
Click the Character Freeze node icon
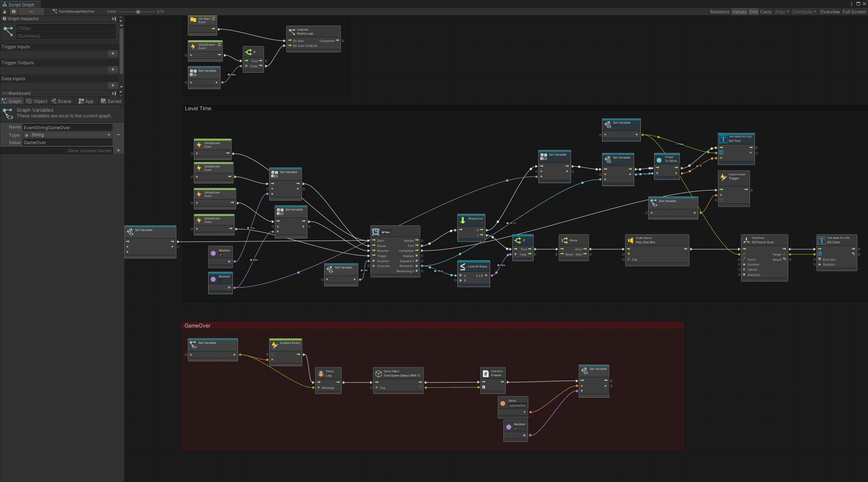point(486,374)
